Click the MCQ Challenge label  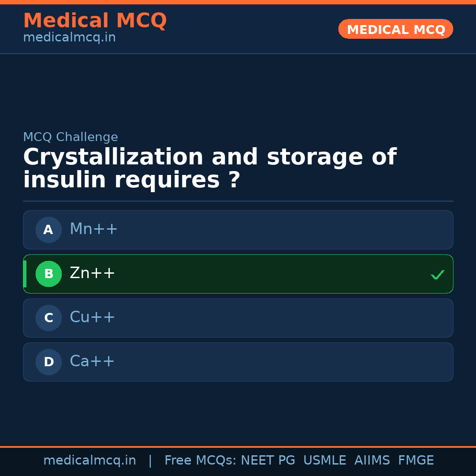point(71,137)
